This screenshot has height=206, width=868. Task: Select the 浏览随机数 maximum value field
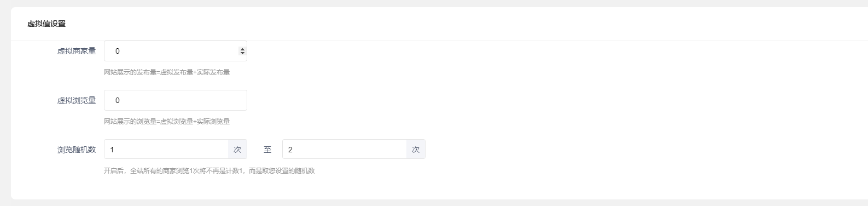click(345, 149)
